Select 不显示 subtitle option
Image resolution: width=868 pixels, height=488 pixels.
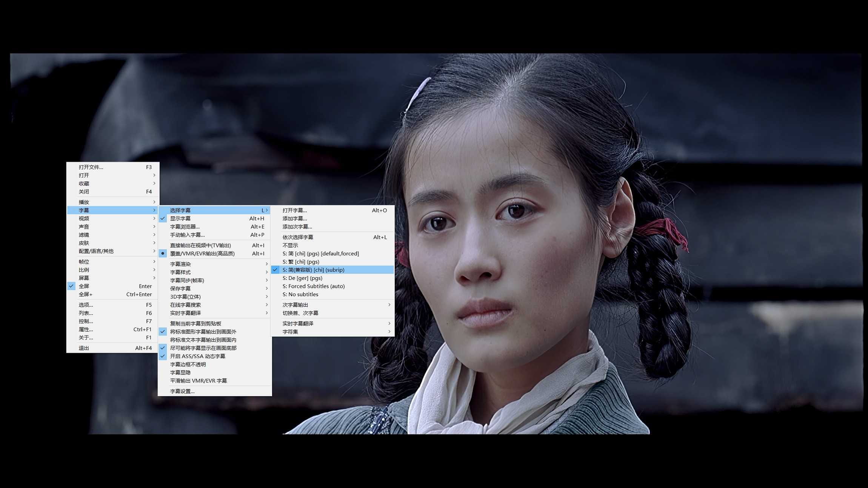[332, 246]
